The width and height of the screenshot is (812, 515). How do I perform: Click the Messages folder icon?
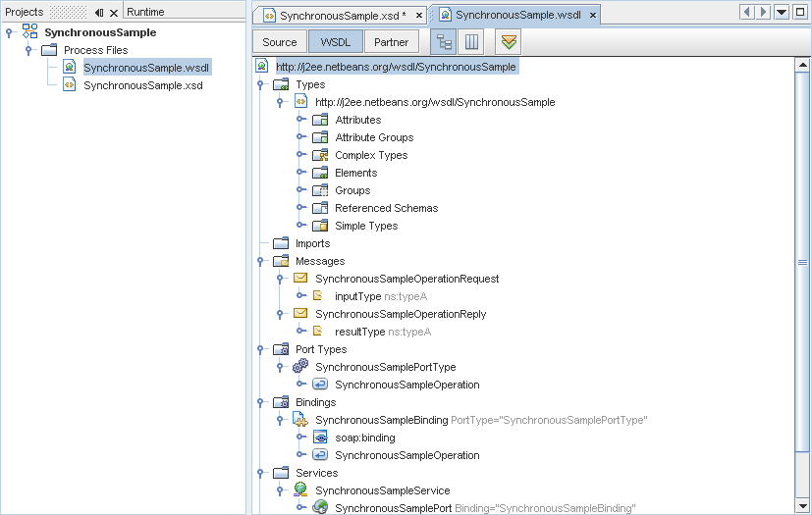(x=281, y=261)
